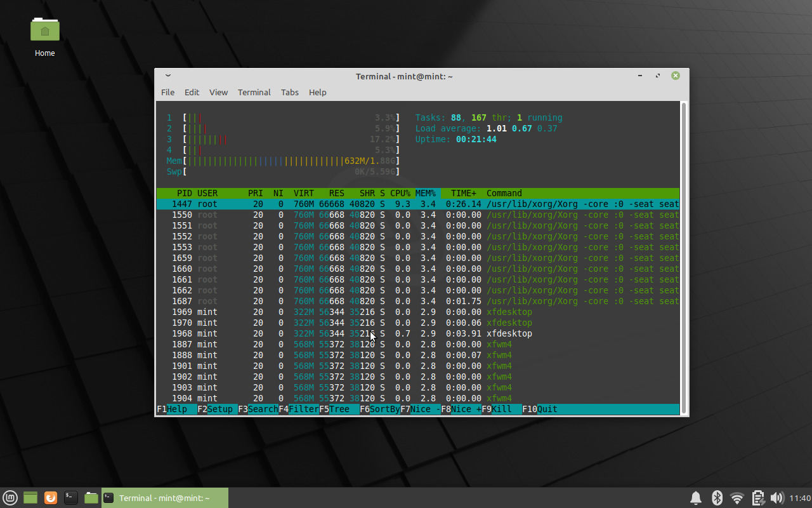Image resolution: width=812 pixels, height=508 pixels.
Task: Click the volume speaker tray icon
Action: point(777,498)
